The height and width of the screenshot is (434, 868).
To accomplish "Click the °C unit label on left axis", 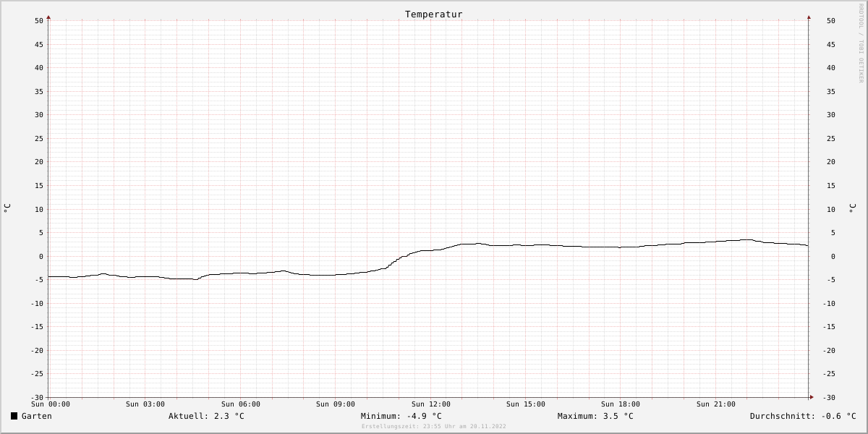I will pyautogui.click(x=7, y=208).
